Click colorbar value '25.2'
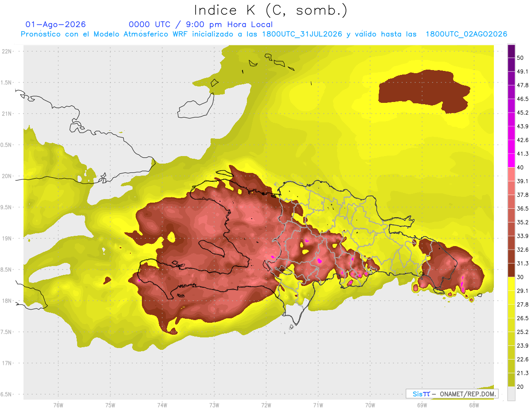 [x=522, y=332]
